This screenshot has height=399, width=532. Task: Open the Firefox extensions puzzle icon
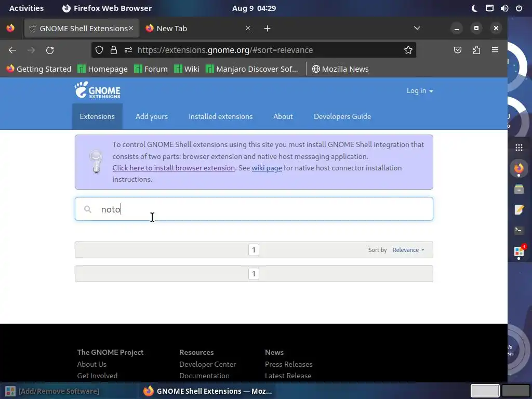pyautogui.click(x=476, y=50)
